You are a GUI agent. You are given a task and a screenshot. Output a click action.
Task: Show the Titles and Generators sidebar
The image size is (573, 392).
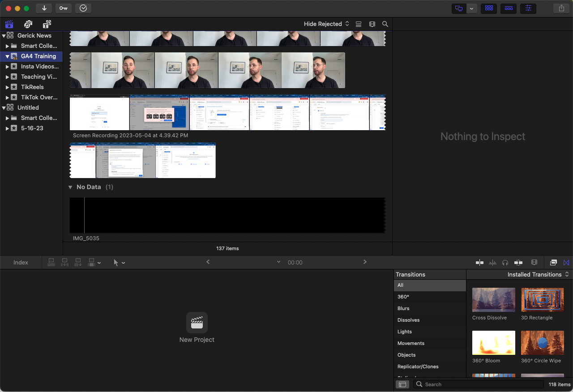(47, 24)
